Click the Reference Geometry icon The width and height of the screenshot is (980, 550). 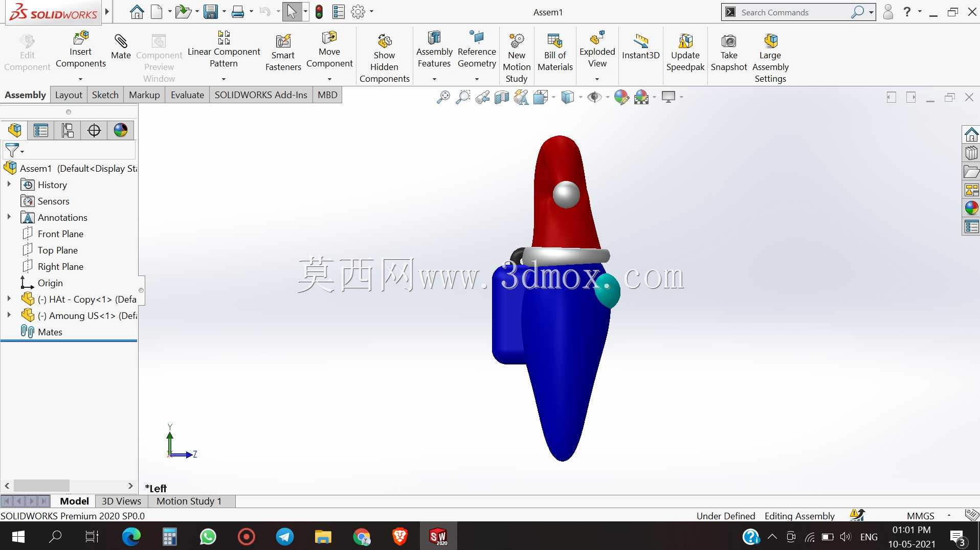[x=477, y=38]
